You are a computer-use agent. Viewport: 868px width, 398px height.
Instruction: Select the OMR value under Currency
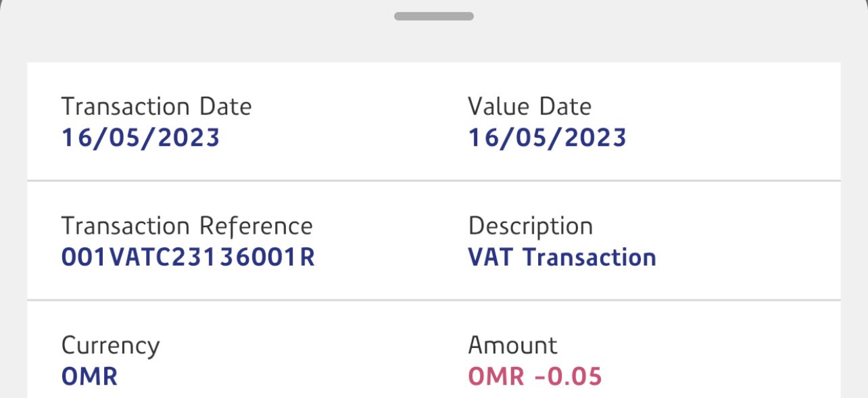[x=89, y=377]
